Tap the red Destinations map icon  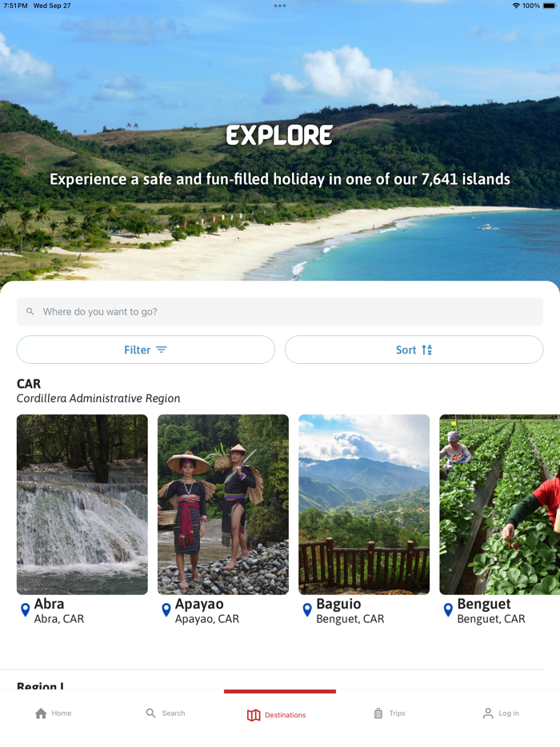click(254, 714)
